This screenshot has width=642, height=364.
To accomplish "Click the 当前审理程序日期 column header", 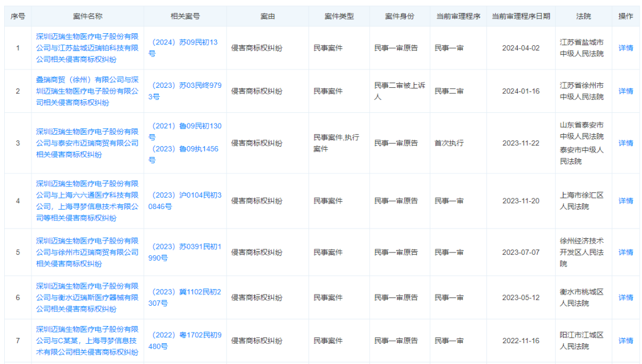I will [x=521, y=17].
